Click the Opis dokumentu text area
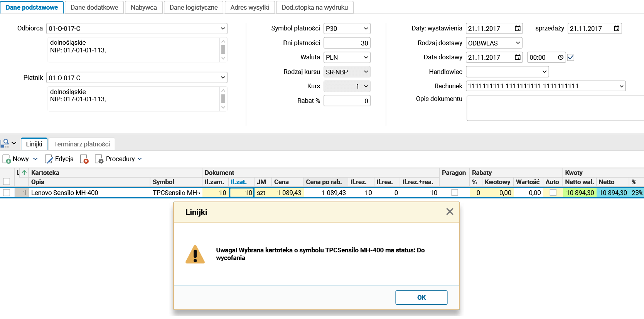The image size is (644, 319). 555,108
